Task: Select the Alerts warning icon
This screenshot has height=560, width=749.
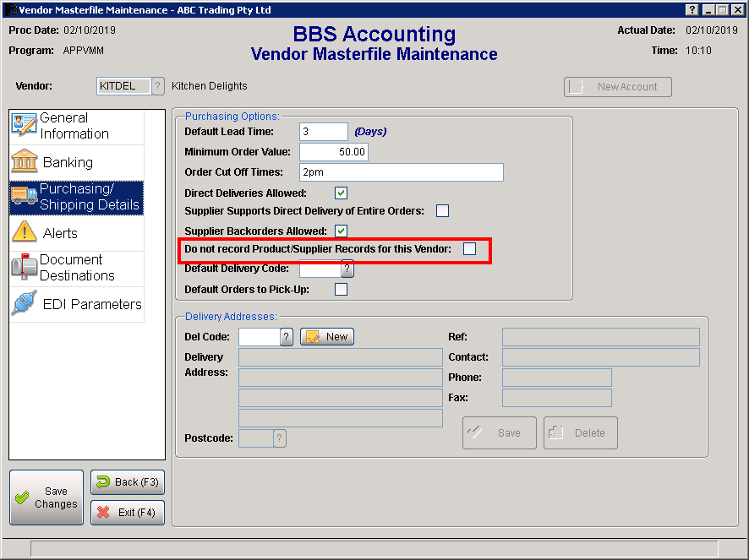Action: point(25,233)
